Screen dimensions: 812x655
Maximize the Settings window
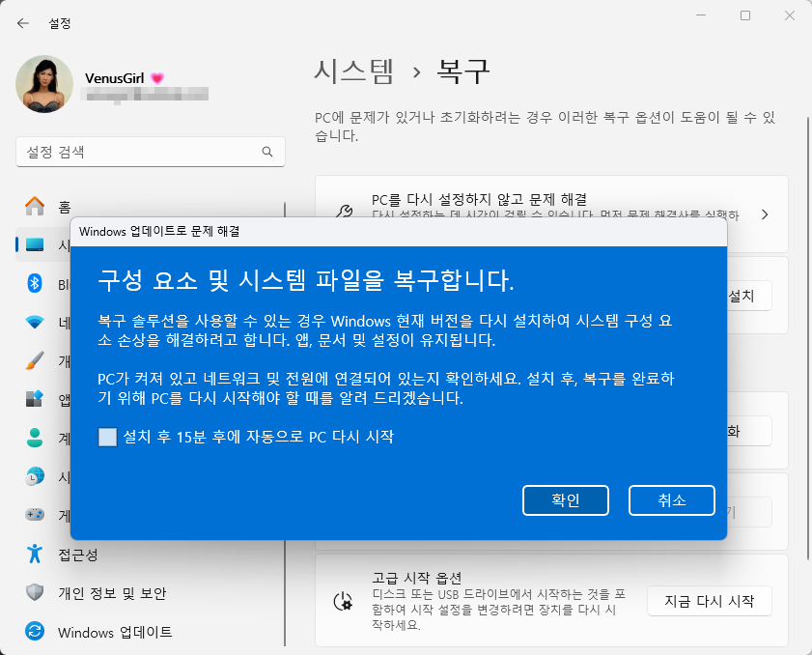pyautogui.click(x=745, y=15)
